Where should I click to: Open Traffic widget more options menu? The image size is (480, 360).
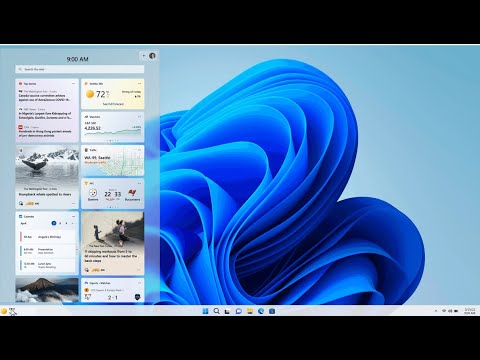click(x=139, y=150)
